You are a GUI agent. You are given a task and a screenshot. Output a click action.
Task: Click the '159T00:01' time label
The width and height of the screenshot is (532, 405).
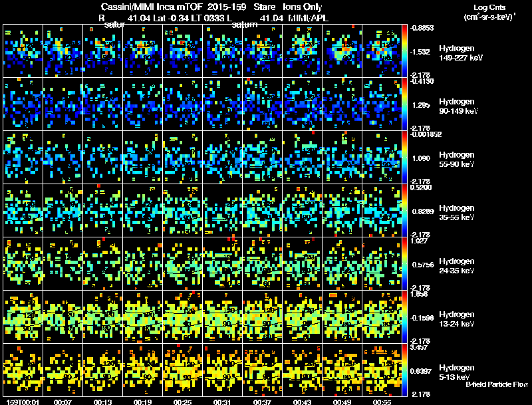coord(23,402)
